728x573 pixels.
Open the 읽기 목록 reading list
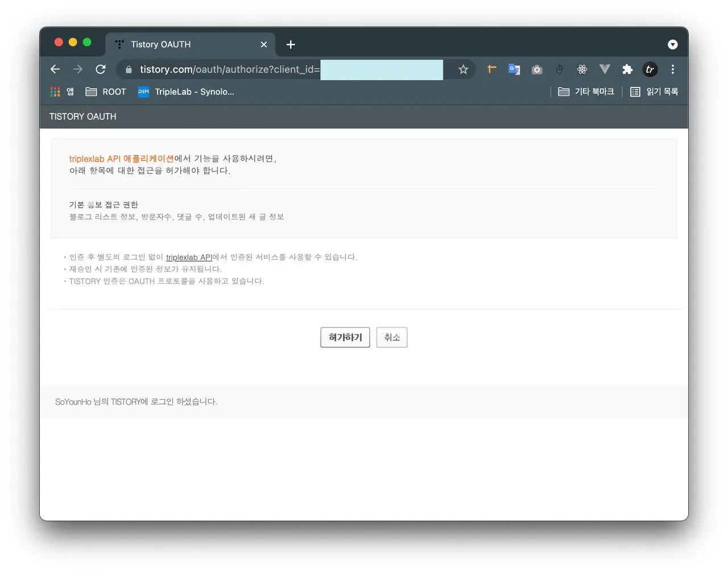[x=654, y=92]
